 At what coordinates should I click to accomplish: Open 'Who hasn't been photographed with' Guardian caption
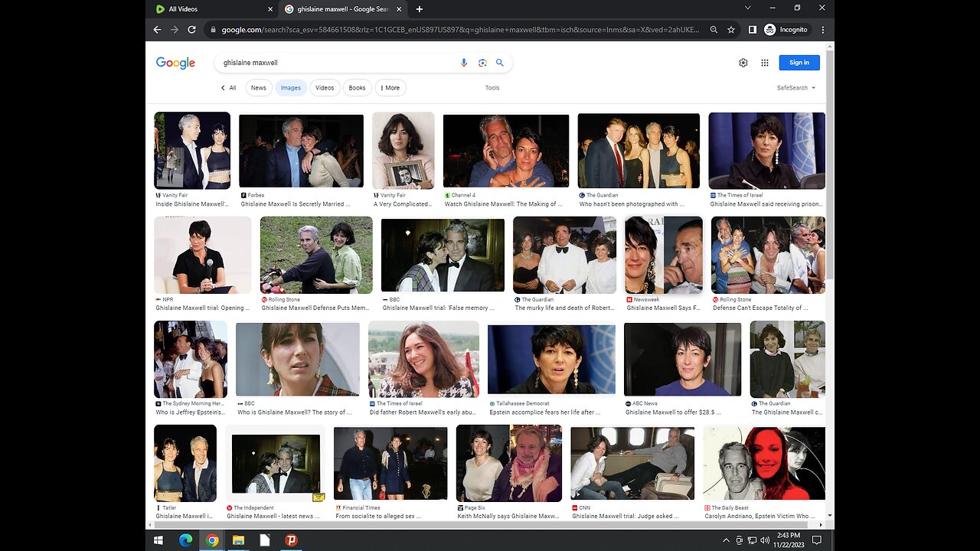tap(632, 204)
